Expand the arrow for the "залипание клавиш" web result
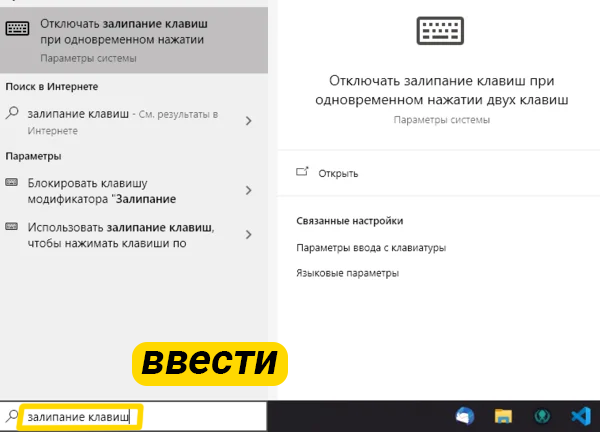Image resolution: width=600 pixels, height=432 pixels. coord(249,121)
